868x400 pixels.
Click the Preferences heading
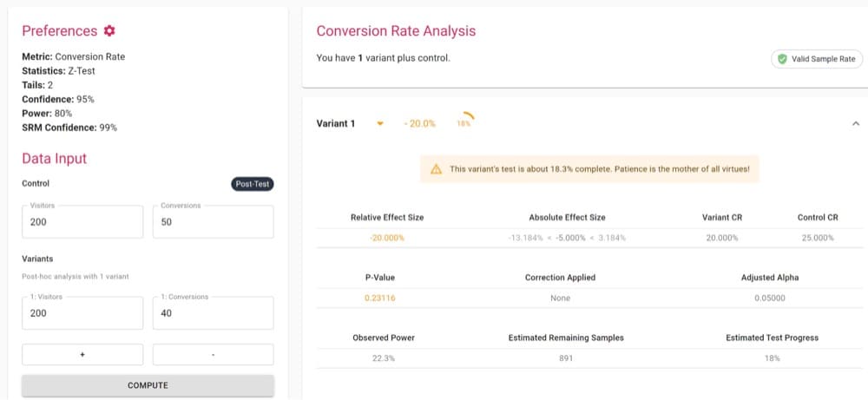[60, 31]
